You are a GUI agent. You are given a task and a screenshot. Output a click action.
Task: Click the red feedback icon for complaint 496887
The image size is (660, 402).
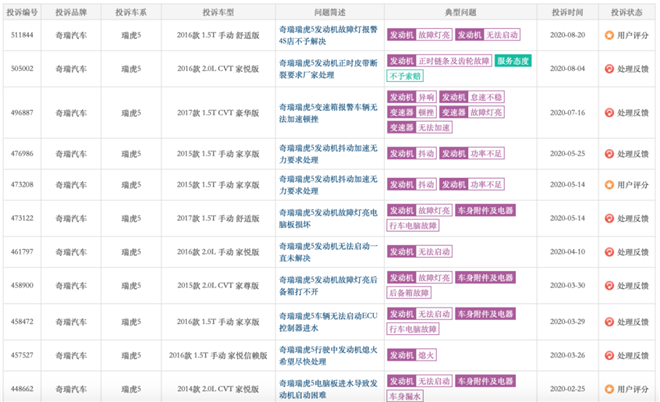coord(610,113)
